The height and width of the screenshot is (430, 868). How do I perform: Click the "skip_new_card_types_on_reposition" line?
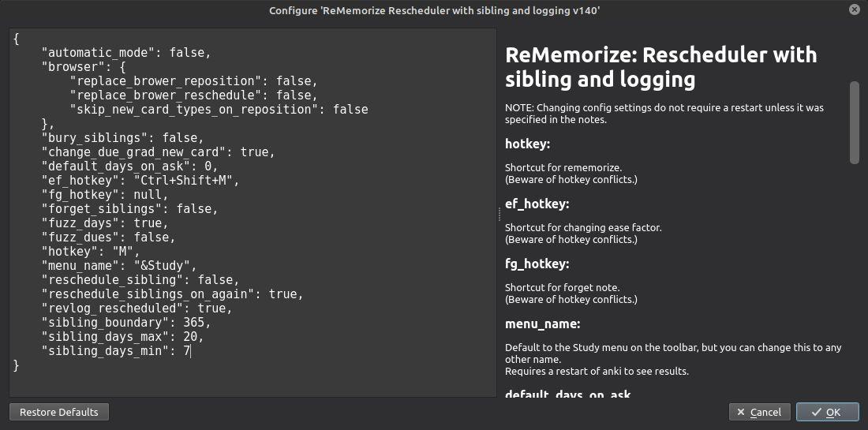pos(219,110)
